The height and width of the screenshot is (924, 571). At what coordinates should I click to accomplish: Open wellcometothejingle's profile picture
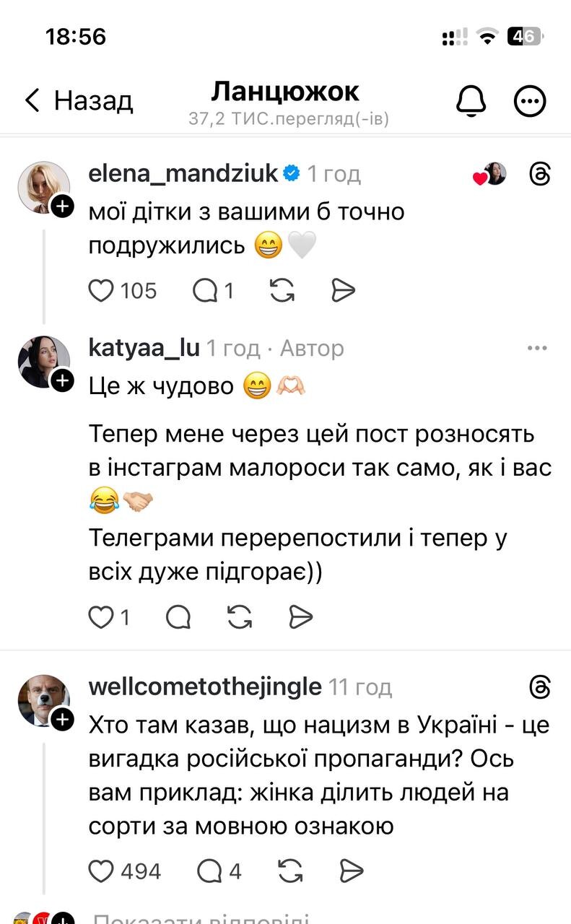click(43, 699)
